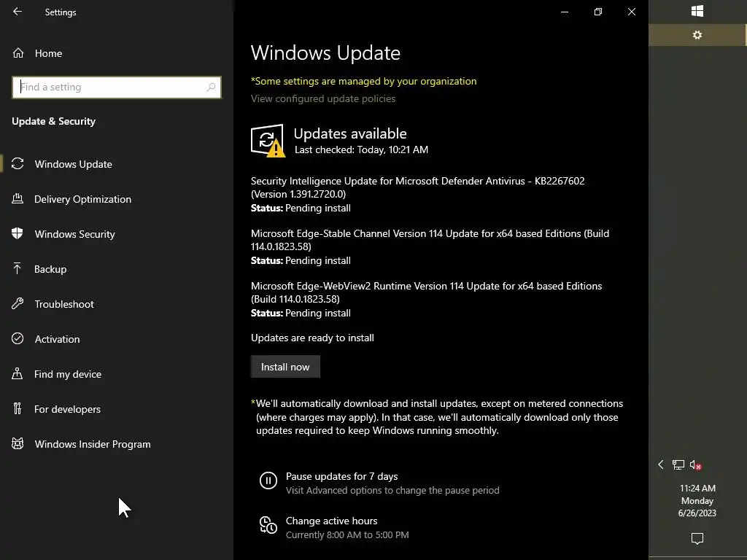Click the Install now button
747x560 pixels.
[285, 367]
